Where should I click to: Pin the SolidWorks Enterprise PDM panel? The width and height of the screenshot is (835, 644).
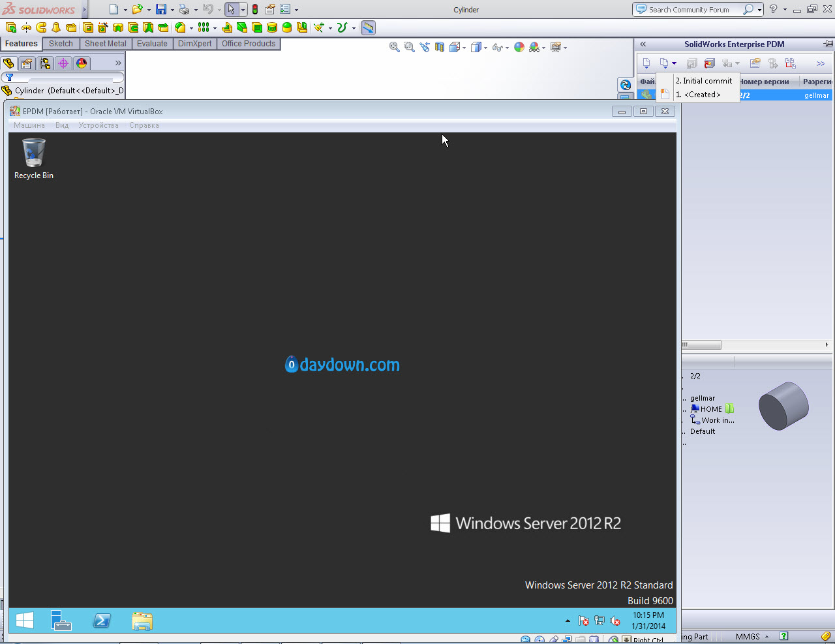point(828,44)
